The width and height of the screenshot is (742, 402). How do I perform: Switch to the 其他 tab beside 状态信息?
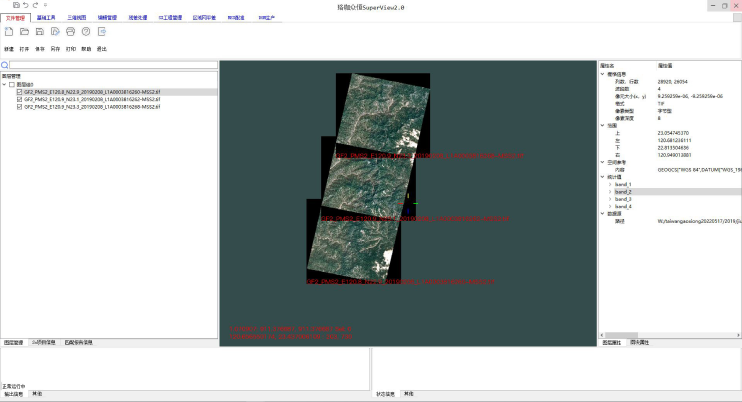point(409,393)
